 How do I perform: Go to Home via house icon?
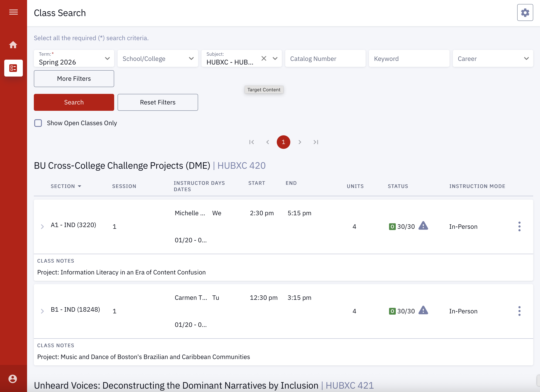(13, 45)
